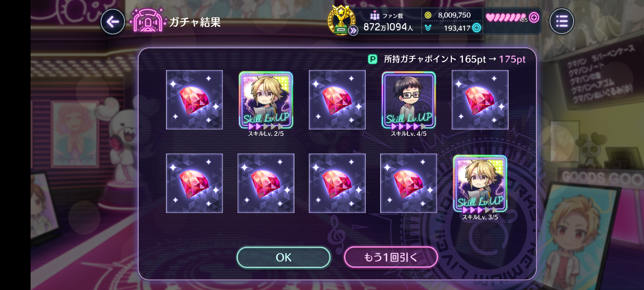The image size is (644, 290).
Task: Tap the first ruby gem in bottom row
Action: coord(194,183)
